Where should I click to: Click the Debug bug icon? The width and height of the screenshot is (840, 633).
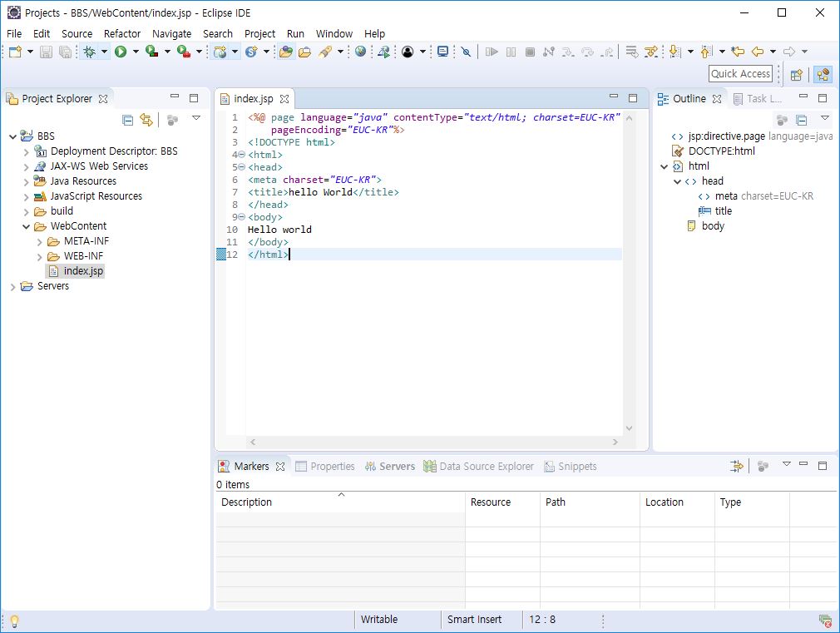point(89,52)
